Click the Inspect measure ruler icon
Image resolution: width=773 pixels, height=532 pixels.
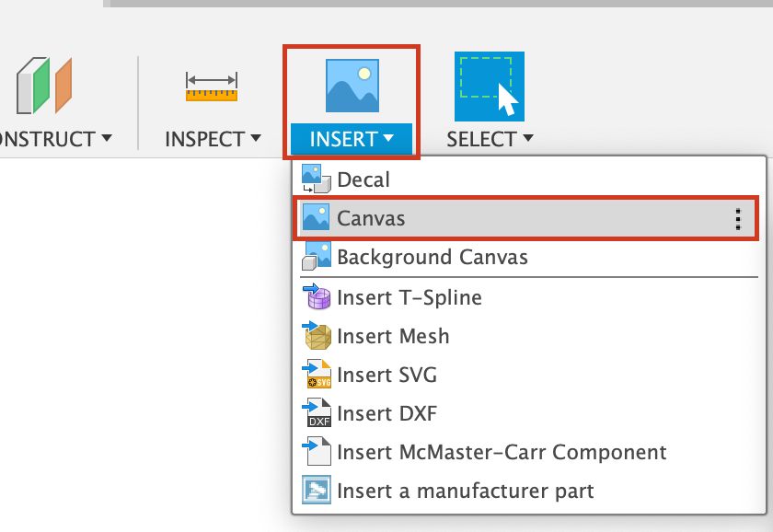(212, 87)
